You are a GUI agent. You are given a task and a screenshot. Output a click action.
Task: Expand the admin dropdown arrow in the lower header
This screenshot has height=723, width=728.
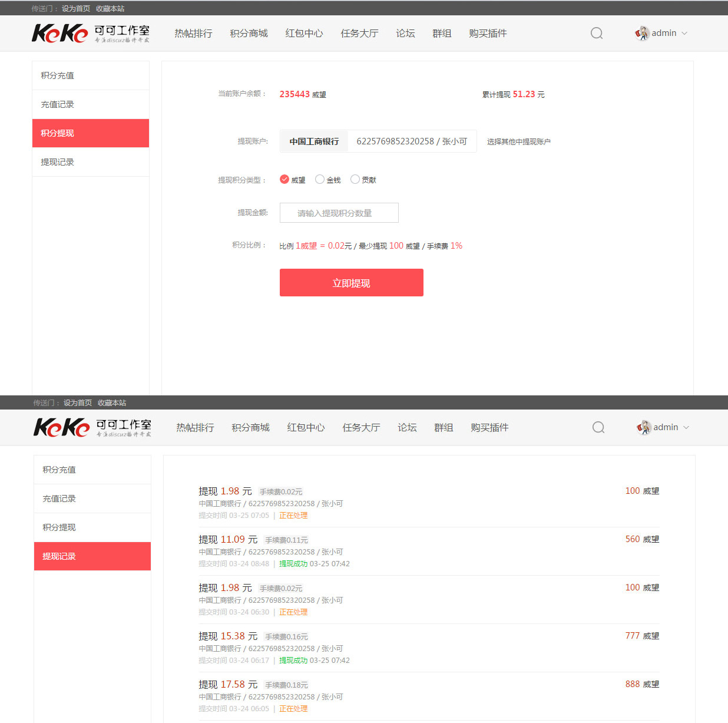[x=686, y=428]
